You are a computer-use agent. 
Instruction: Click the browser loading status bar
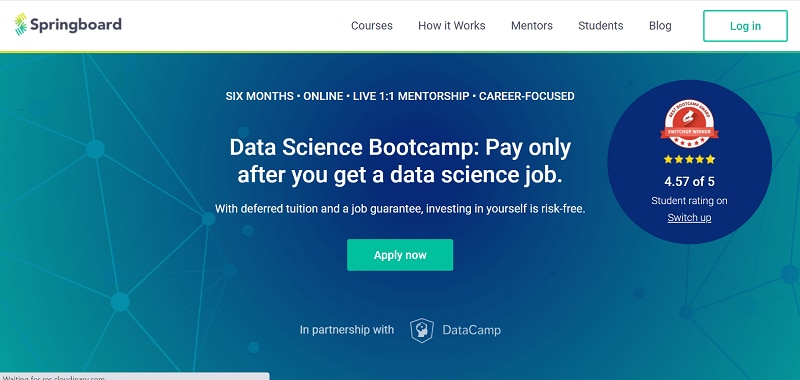pyautogui.click(x=135, y=377)
